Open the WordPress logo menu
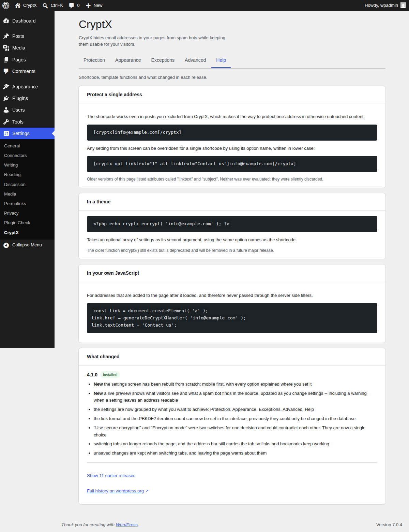The image size is (409, 532). 6,5
